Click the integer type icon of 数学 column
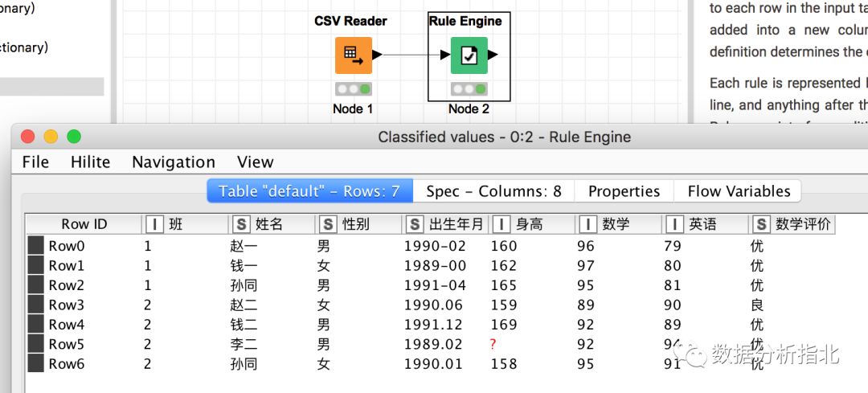868x393 pixels. (x=588, y=224)
